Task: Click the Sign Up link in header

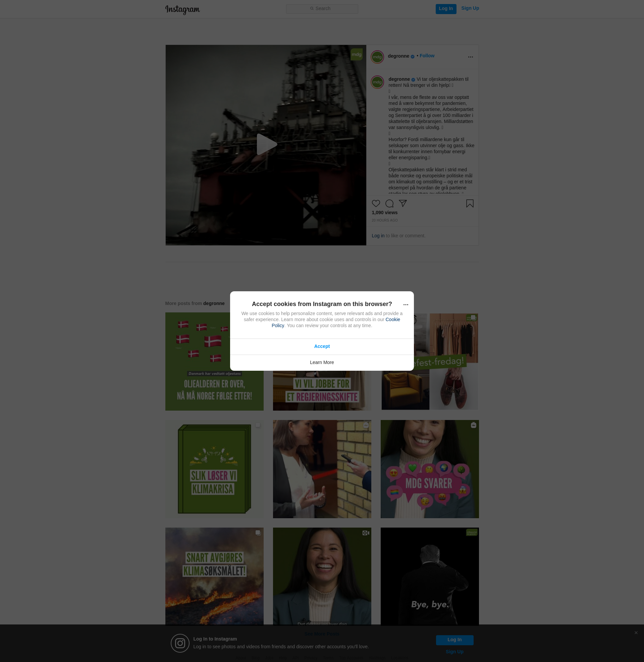Action: (x=470, y=8)
